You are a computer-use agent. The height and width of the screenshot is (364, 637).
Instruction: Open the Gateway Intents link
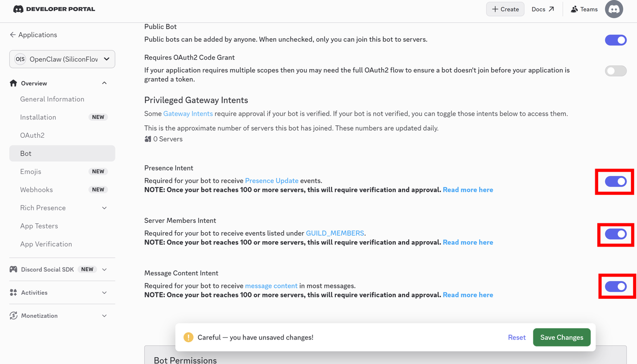point(188,113)
